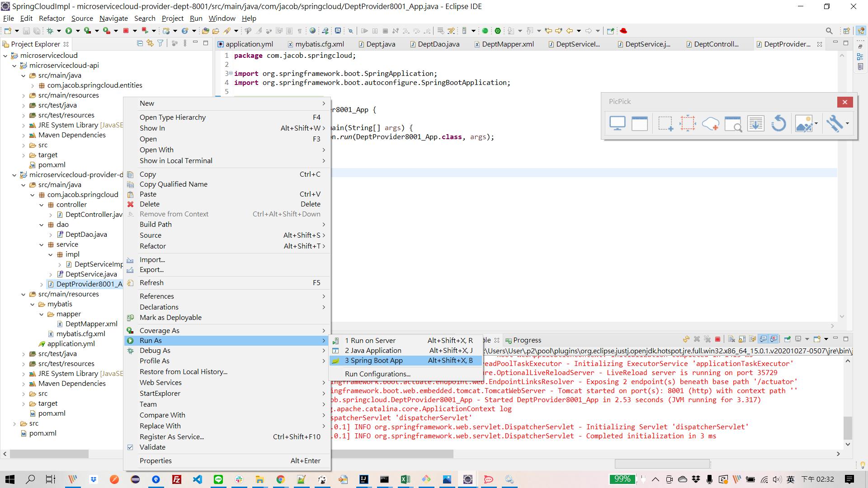The image size is (868, 488).
Task: Toggle Show Whitespace Characters pilcrow icon
Action: tap(299, 31)
